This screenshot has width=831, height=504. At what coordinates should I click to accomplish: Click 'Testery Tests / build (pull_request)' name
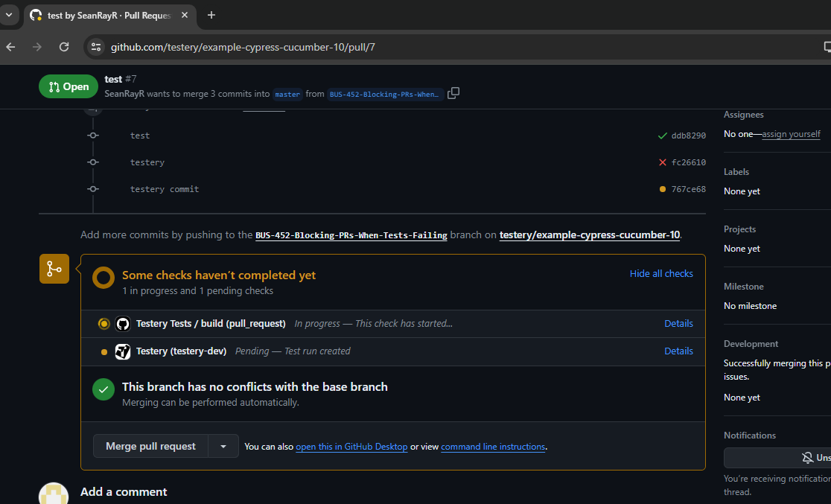211,324
